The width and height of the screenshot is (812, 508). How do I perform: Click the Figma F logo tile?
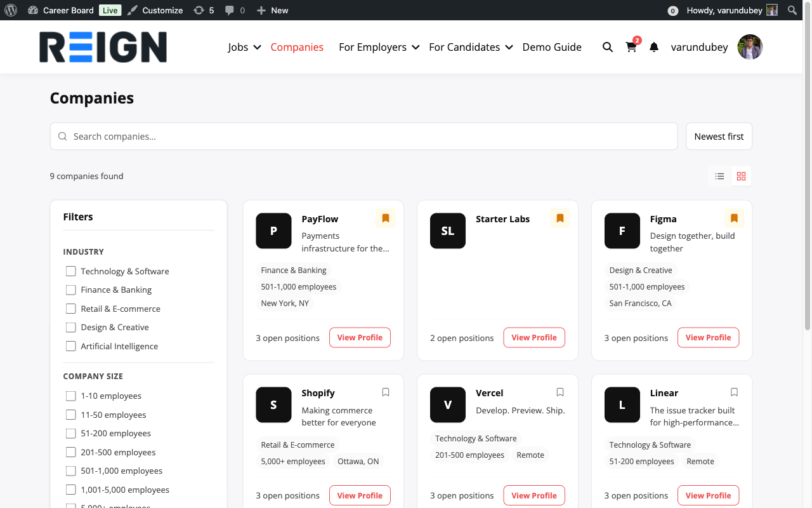pos(622,231)
